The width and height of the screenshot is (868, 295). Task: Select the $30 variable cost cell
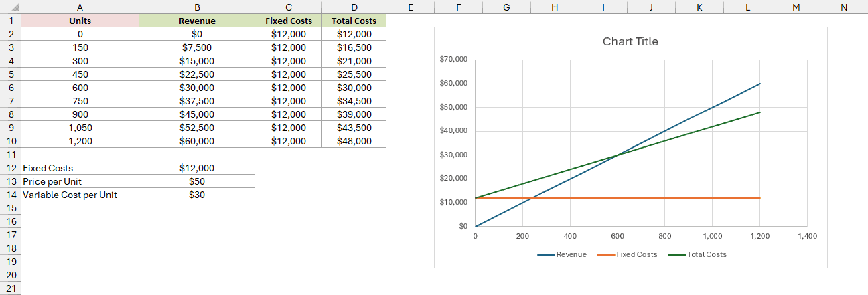197,195
